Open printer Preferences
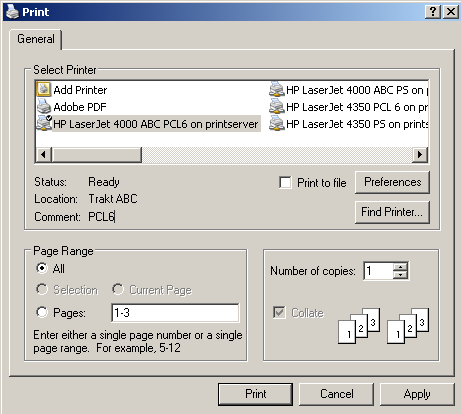The image size is (461, 414). (392, 182)
